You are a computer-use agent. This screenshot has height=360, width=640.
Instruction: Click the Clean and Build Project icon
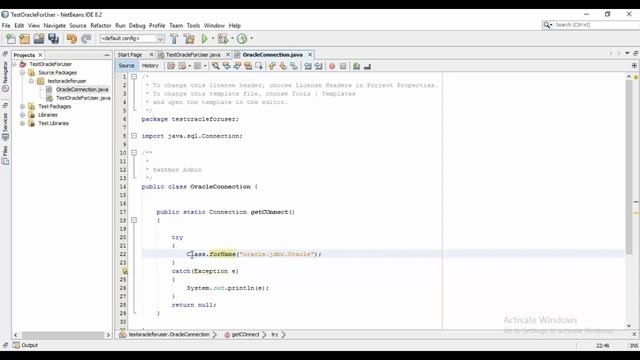point(189,39)
